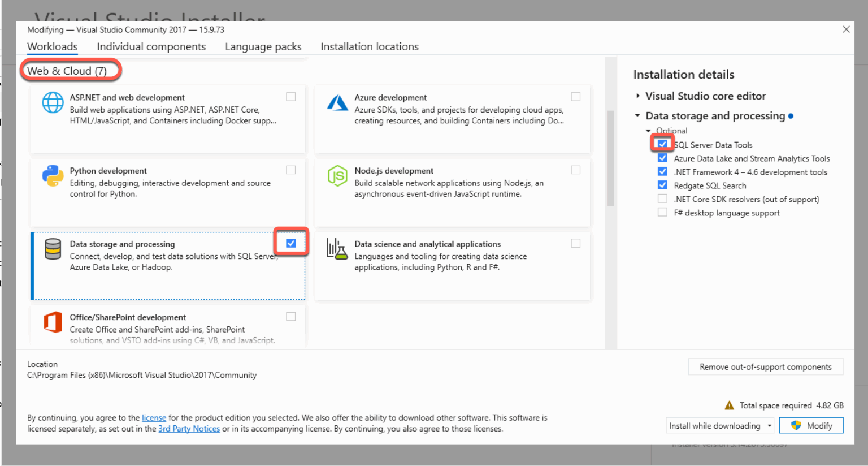Expand Visual Studio core editor details
Viewport: 868px width, 466px height.
(x=638, y=96)
